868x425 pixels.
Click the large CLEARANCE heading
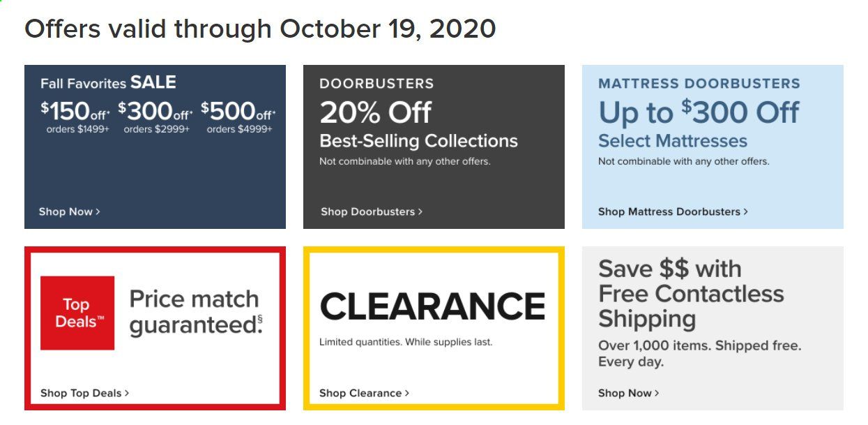(432, 306)
